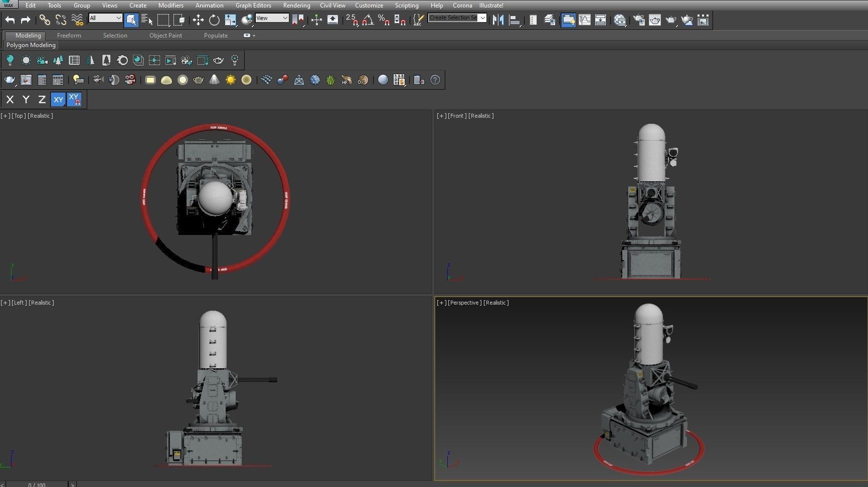Open Render Setup teapot icon
Screen dimensions: 868x487
pos(639,20)
